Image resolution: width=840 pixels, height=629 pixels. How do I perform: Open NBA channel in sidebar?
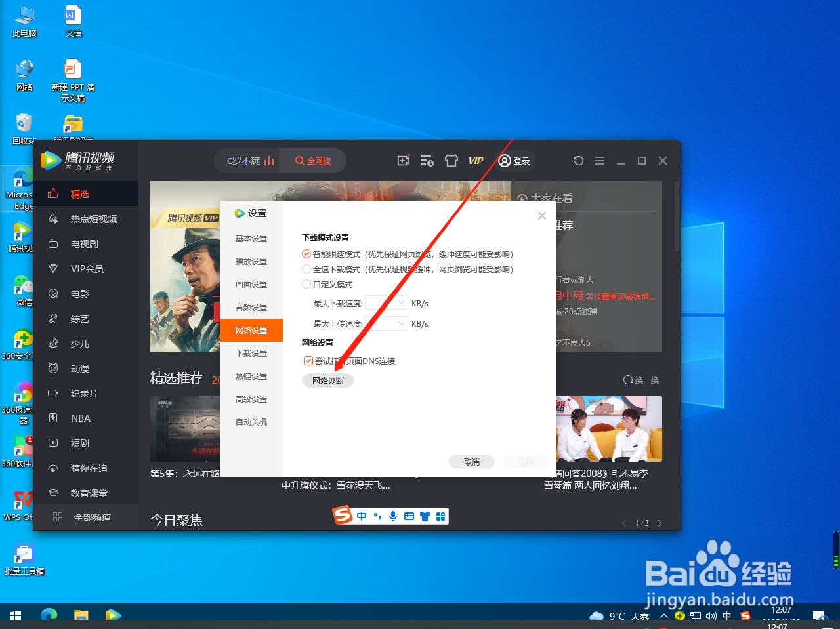86,418
